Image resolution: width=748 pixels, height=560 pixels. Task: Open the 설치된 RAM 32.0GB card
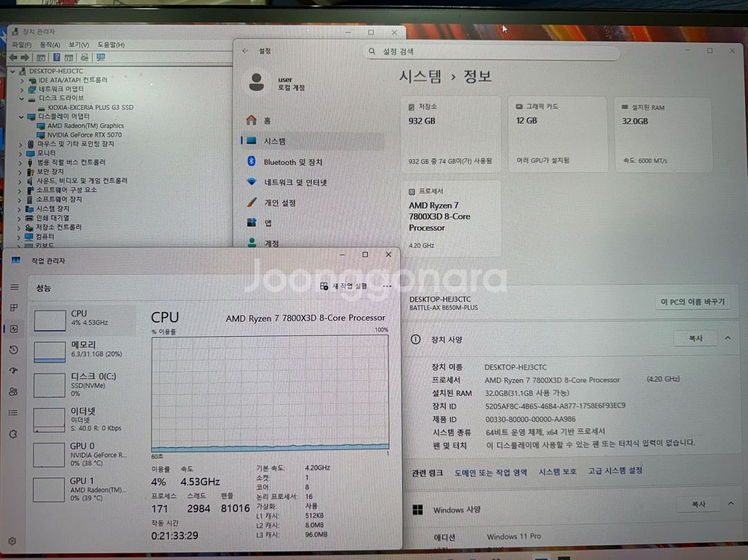(x=664, y=134)
